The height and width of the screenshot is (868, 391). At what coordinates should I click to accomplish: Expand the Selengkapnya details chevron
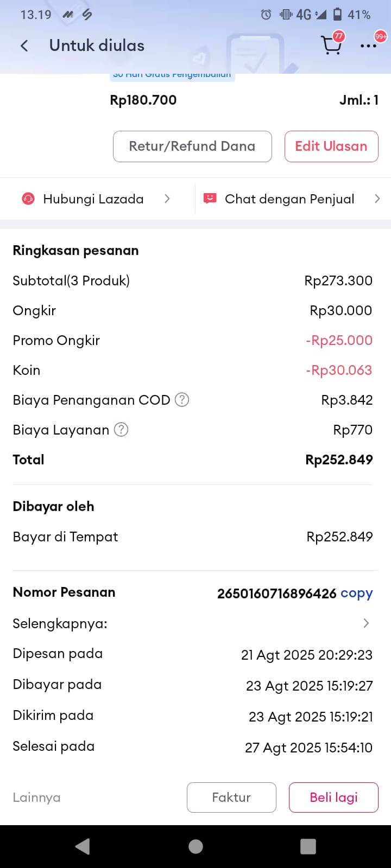366,623
